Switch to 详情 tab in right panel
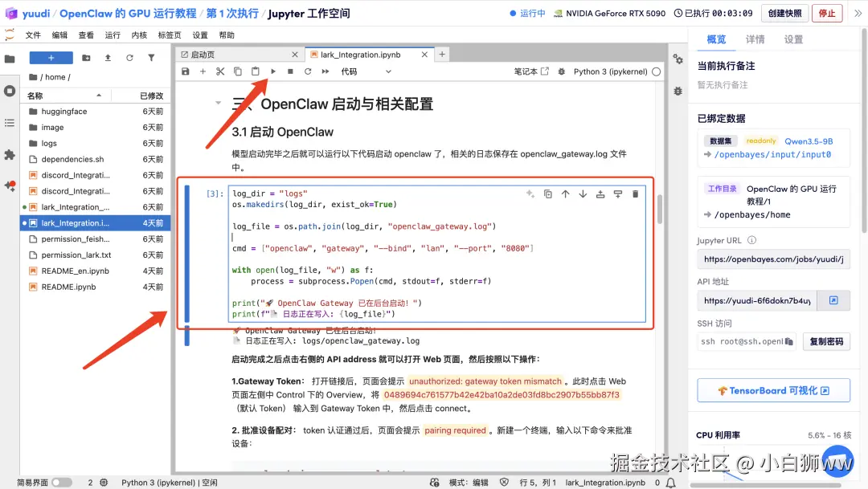The width and height of the screenshot is (868, 489). tap(755, 39)
